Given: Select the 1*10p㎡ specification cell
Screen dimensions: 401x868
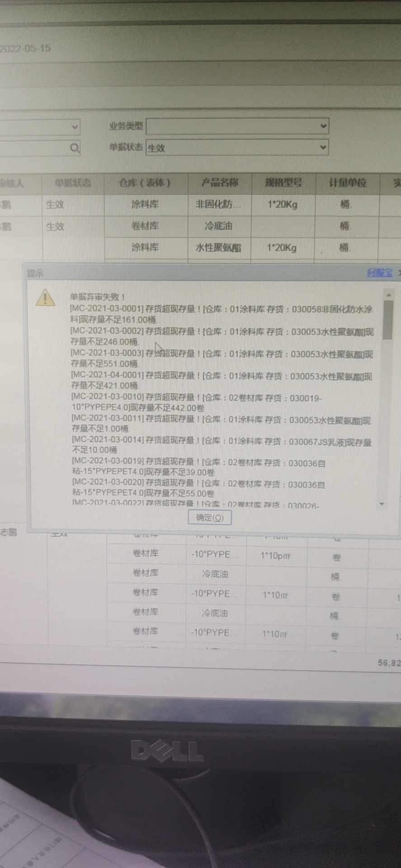Looking at the screenshot, I should coord(276,556).
